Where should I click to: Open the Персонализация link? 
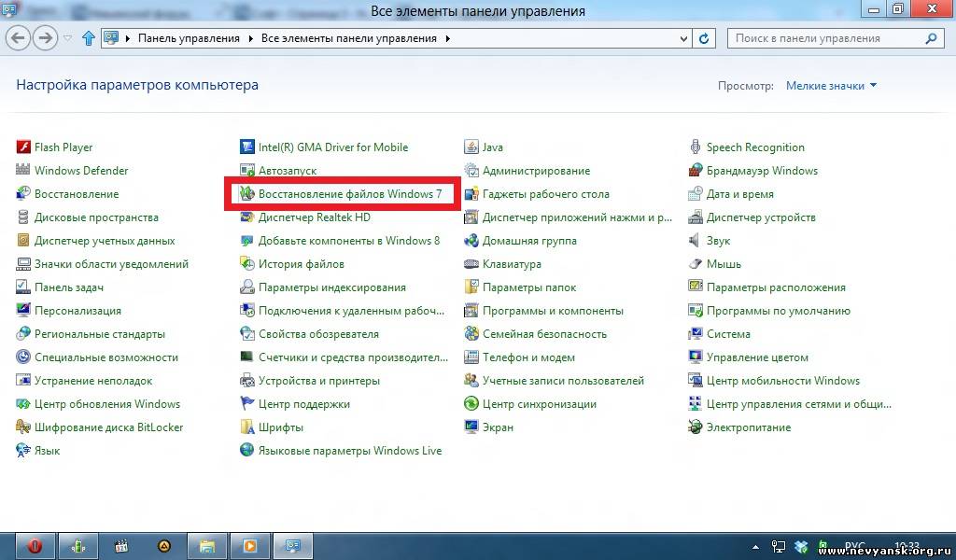[78, 311]
